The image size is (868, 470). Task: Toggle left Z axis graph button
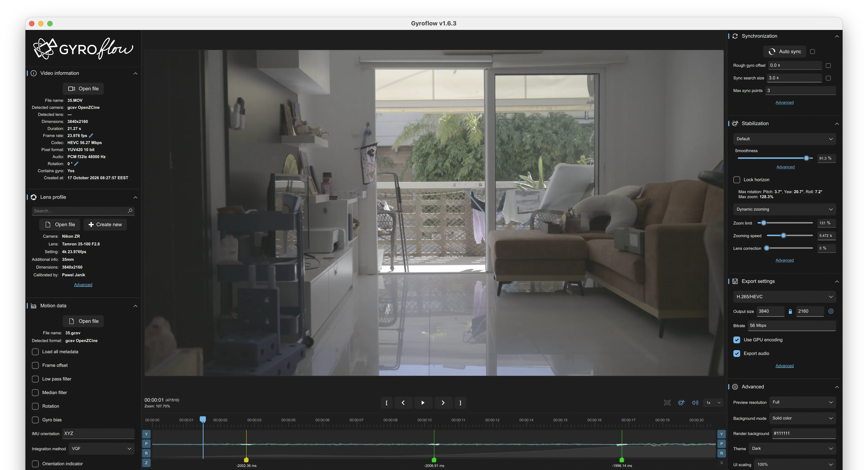point(146,463)
